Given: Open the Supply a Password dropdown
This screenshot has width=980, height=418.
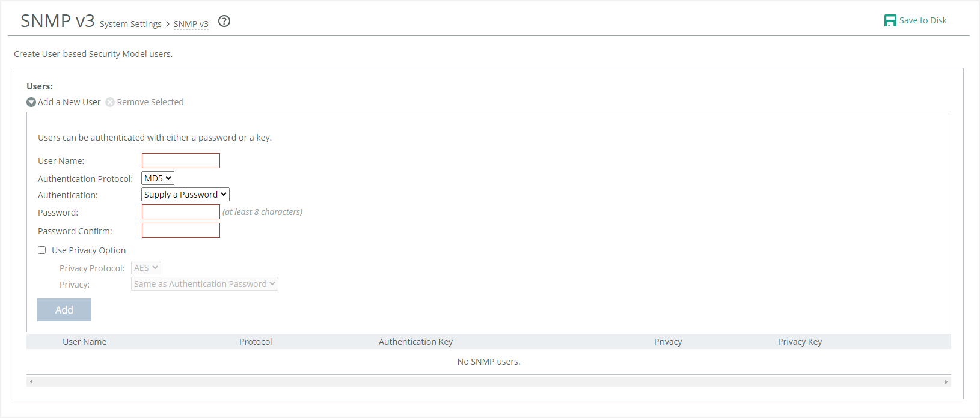Looking at the screenshot, I should 185,195.
